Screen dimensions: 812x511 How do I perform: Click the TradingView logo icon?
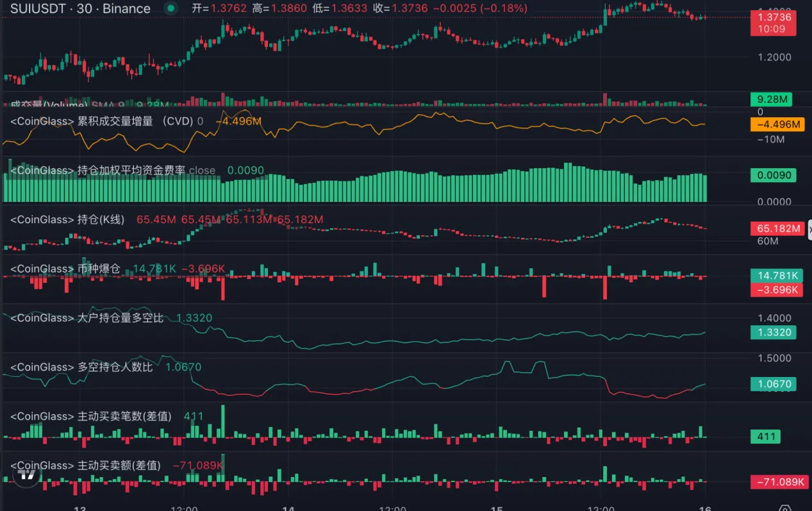(x=27, y=474)
